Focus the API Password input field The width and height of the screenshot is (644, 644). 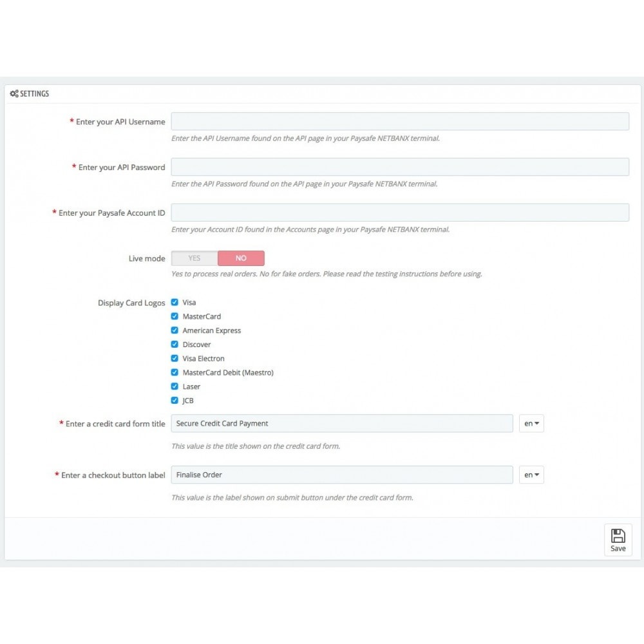[x=400, y=167]
